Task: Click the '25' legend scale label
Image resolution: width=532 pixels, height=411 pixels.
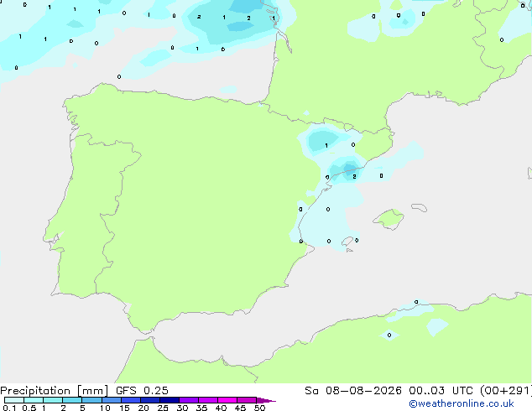Action: pos(163,408)
